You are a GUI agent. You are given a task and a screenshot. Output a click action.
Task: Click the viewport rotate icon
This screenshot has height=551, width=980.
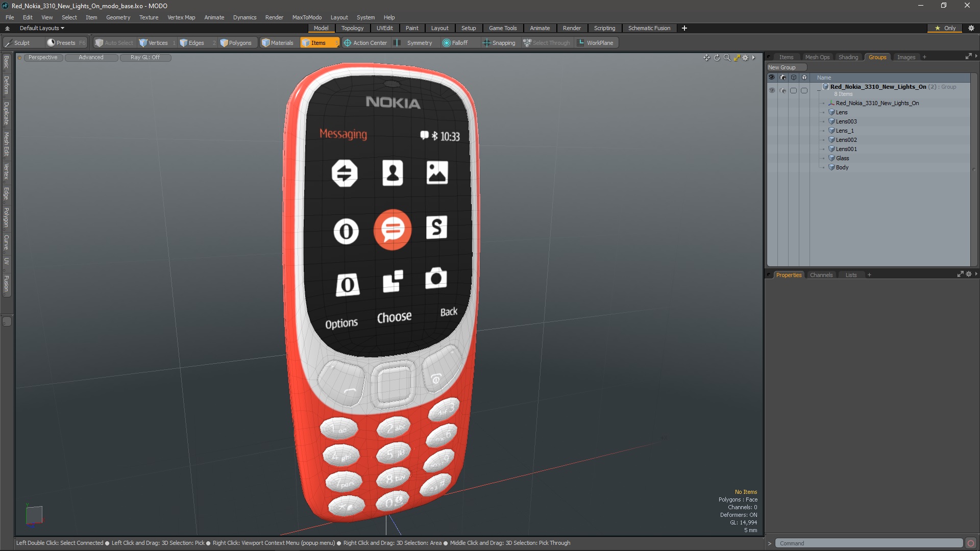[717, 58]
